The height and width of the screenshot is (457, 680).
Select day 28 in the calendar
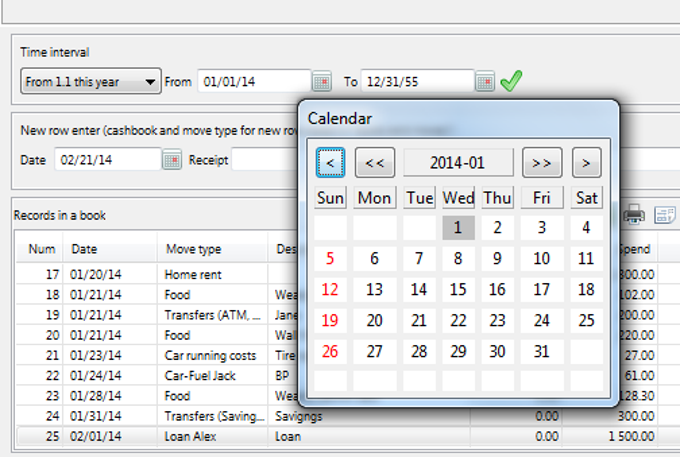coord(419,352)
